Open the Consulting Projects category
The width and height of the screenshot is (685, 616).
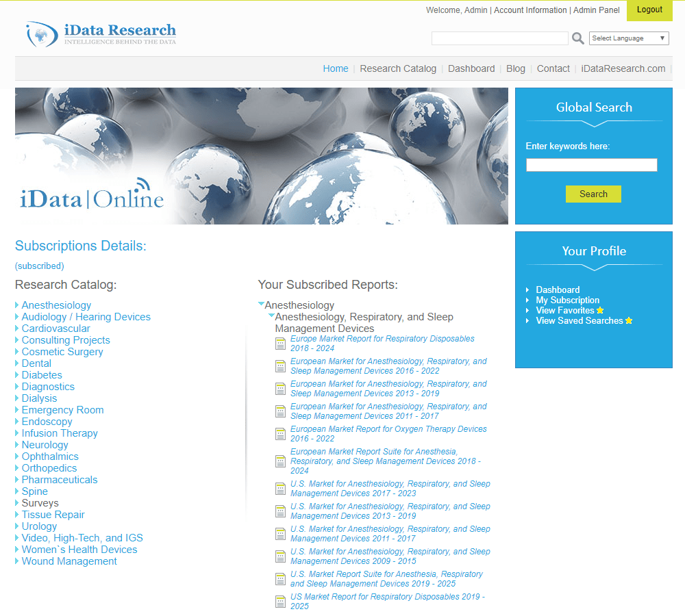tap(66, 340)
